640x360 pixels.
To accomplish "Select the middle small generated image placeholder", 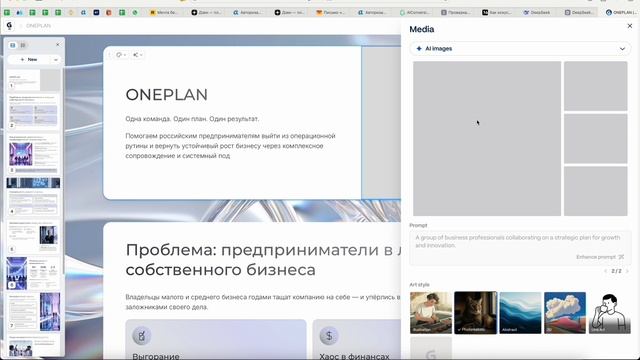I will coord(596,139).
